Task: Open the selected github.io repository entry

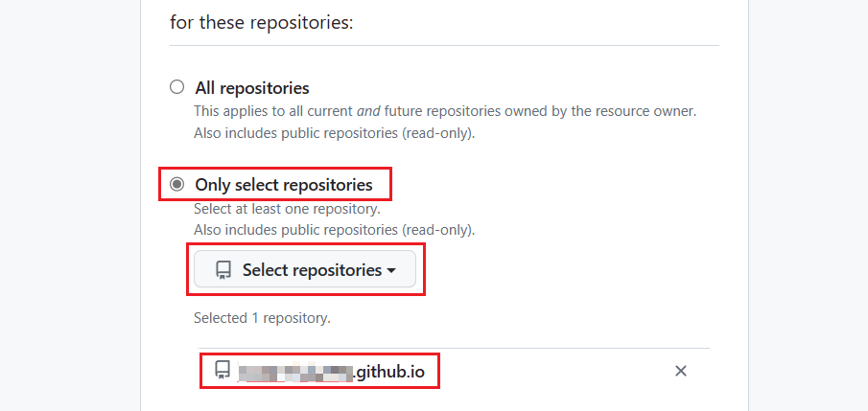Action: click(331, 370)
